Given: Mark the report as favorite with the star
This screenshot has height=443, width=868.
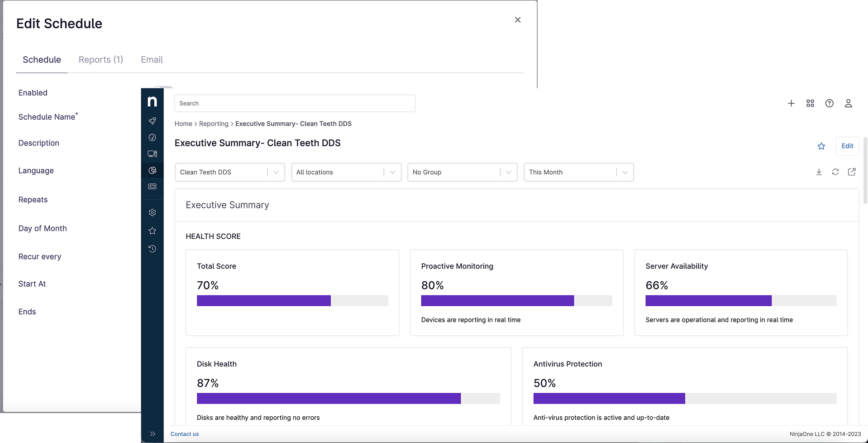Looking at the screenshot, I should (821, 146).
